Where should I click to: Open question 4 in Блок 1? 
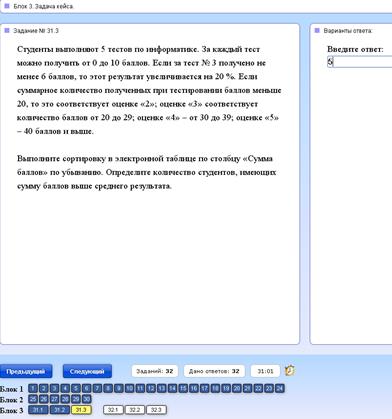pos(65,388)
